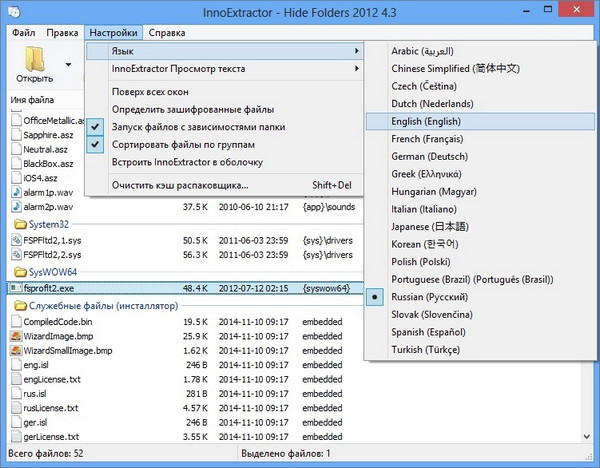Screen dimensions: 600x468
Task: Open the Файл menu
Action: pyautogui.click(x=24, y=33)
